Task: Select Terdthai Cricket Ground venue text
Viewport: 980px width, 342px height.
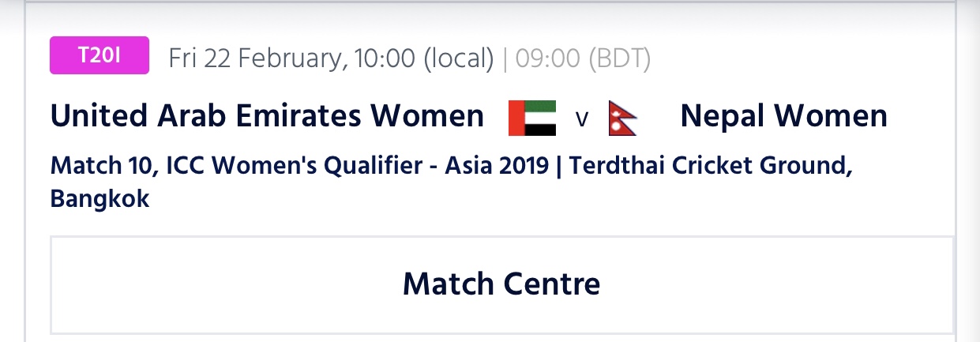Action: (711, 167)
